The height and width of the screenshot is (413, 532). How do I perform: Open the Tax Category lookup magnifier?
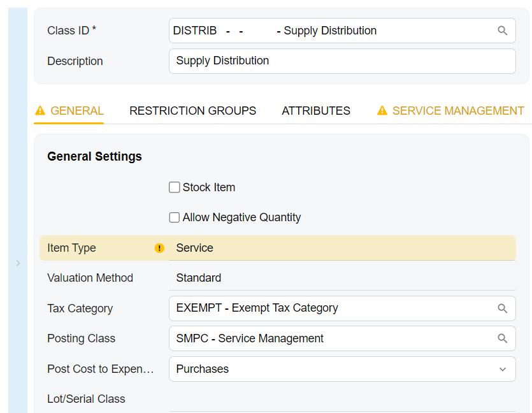coord(502,308)
